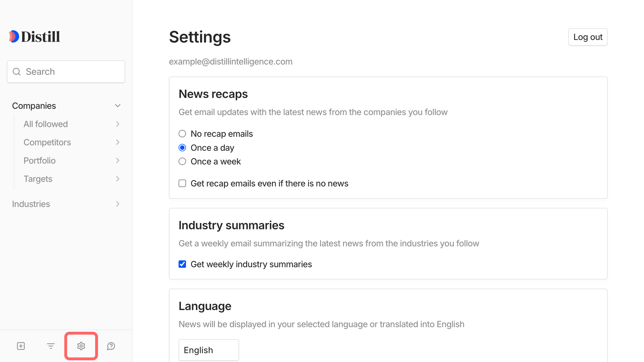Screen dimensions: 644x362
Task: Keep recaps set to Once a day
Action: tap(182, 147)
